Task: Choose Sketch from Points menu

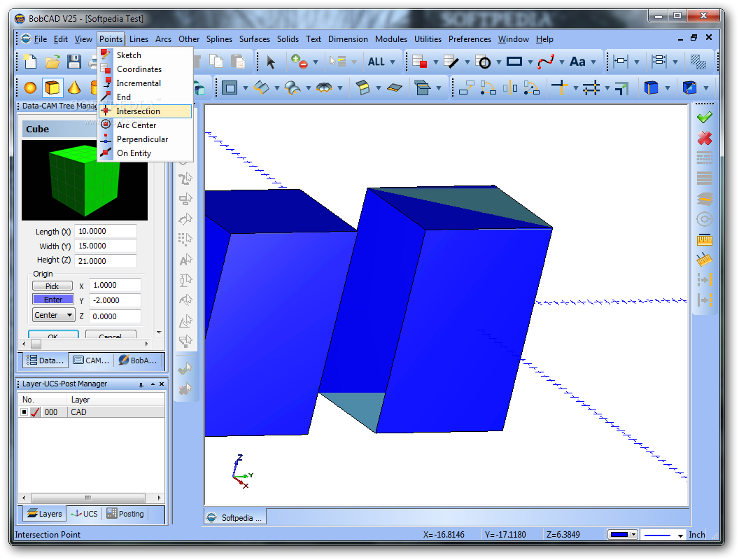Action: click(145, 55)
